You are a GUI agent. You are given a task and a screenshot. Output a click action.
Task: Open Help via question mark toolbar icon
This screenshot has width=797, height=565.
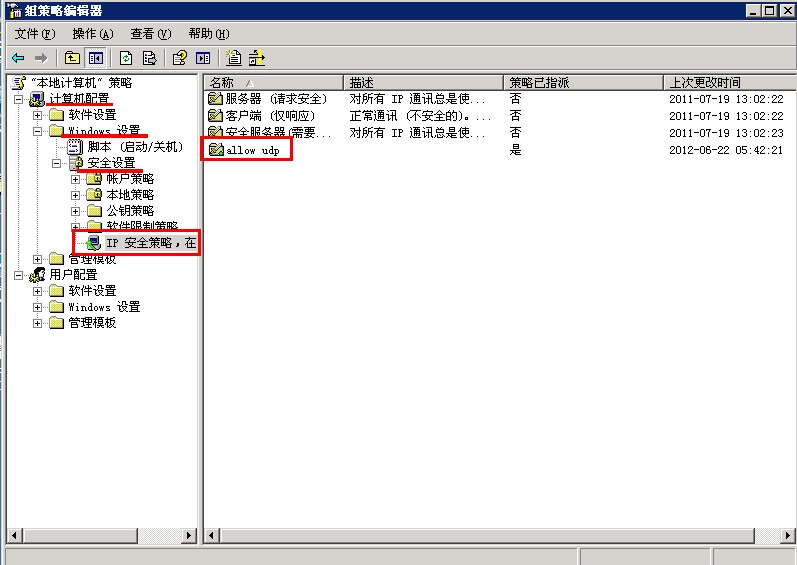pos(179,58)
